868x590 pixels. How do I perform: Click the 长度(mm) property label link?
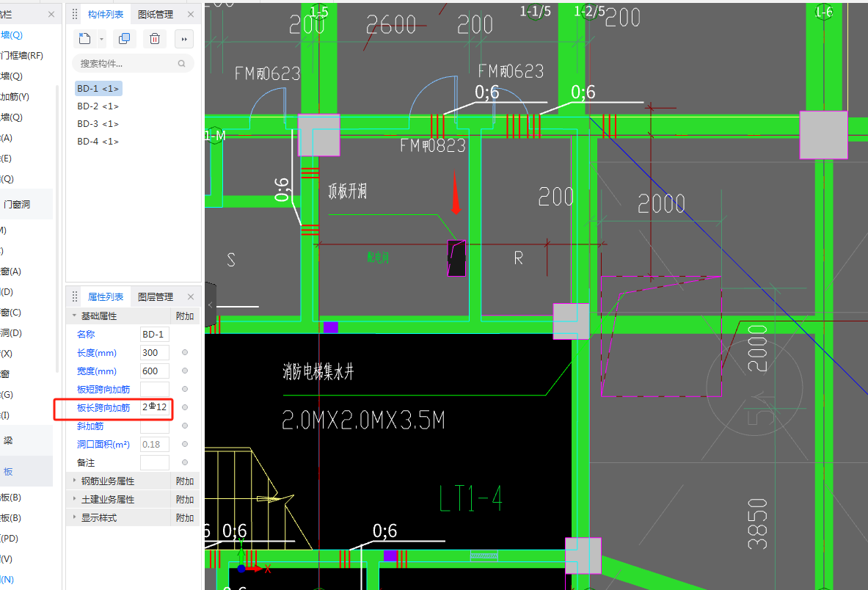coord(97,352)
